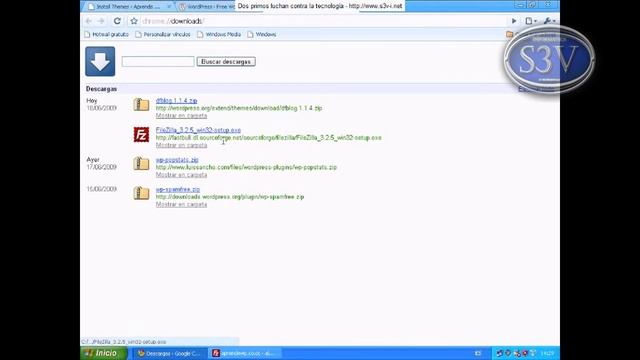Open the wrench settings menu
Viewport: 640px width, 360px height.
click(x=549, y=21)
